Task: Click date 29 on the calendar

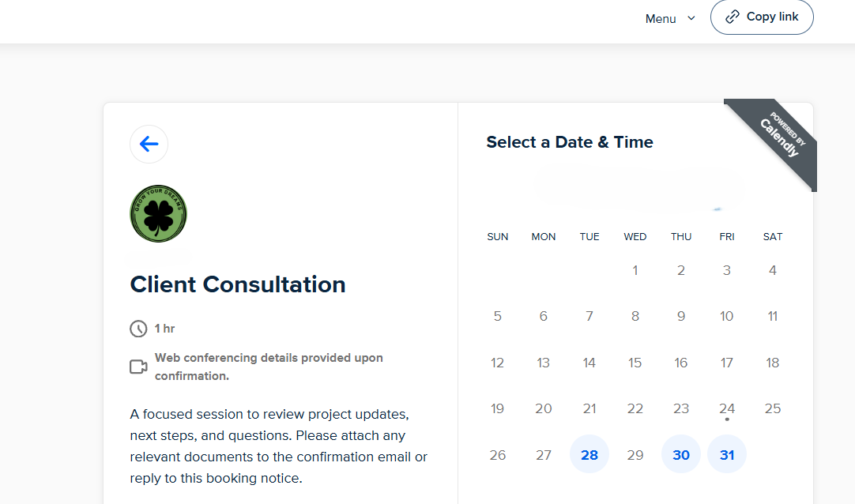Action: coord(635,454)
